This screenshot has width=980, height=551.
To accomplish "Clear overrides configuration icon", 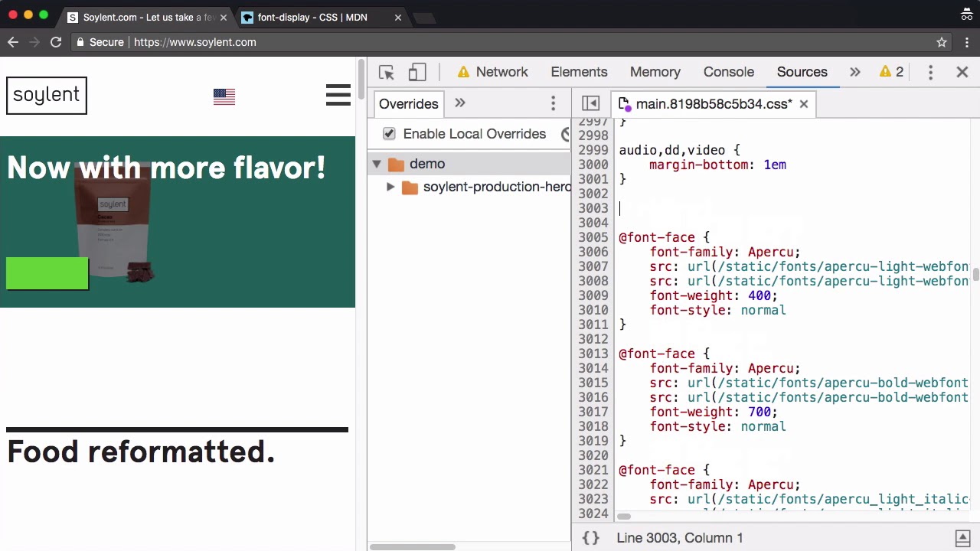I will pos(566,134).
